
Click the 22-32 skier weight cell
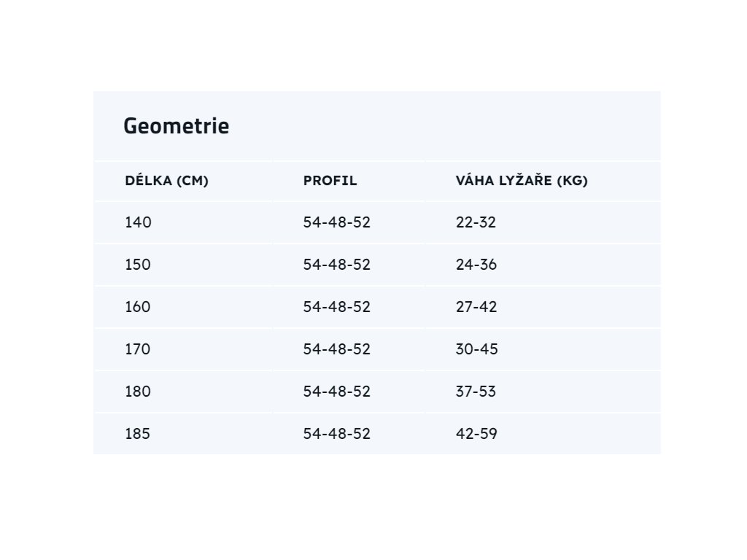(x=476, y=222)
